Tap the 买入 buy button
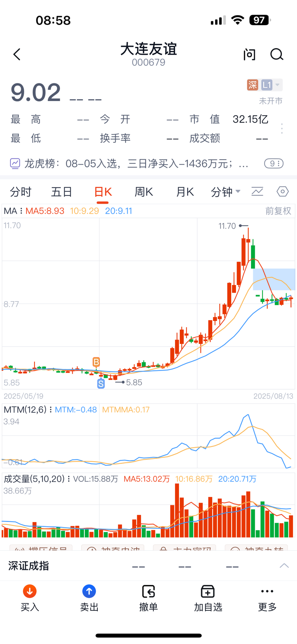 pyautogui.click(x=30, y=598)
